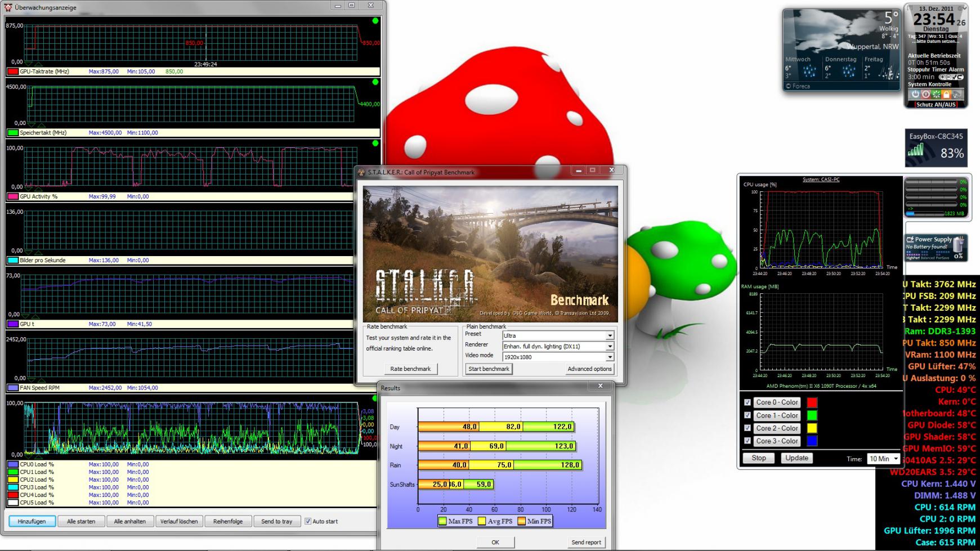
Task: Uncheck the Core 1 checkbox in CPU gadget
Action: [748, 415]
